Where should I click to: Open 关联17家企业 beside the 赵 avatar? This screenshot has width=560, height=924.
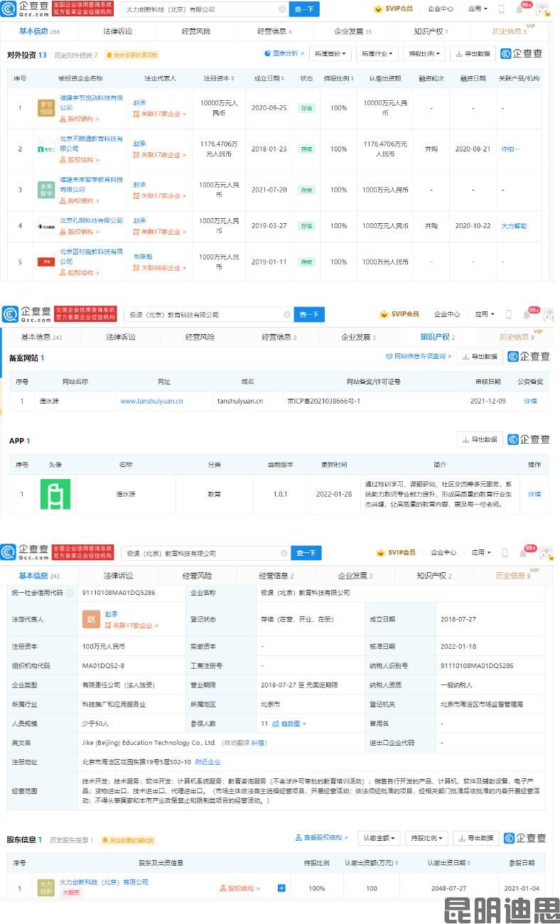(x=131, y=625)
